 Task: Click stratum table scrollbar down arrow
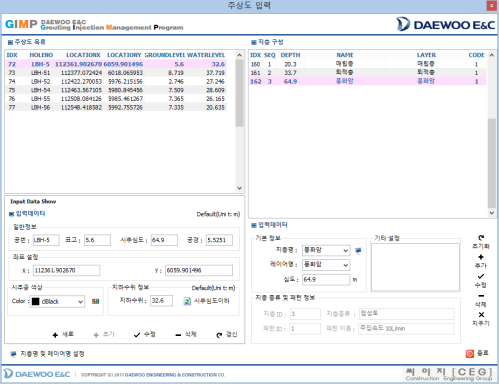[492, 213]
